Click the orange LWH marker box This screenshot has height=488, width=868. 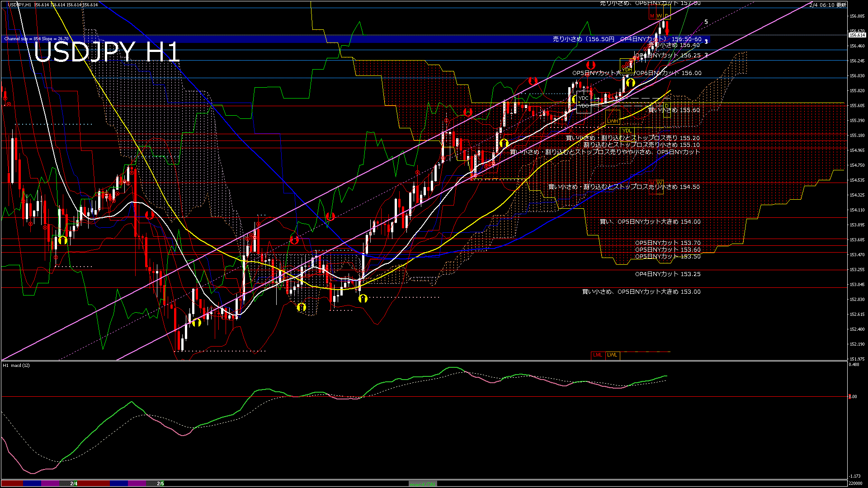pyautogui.click(x=613, y=121)
